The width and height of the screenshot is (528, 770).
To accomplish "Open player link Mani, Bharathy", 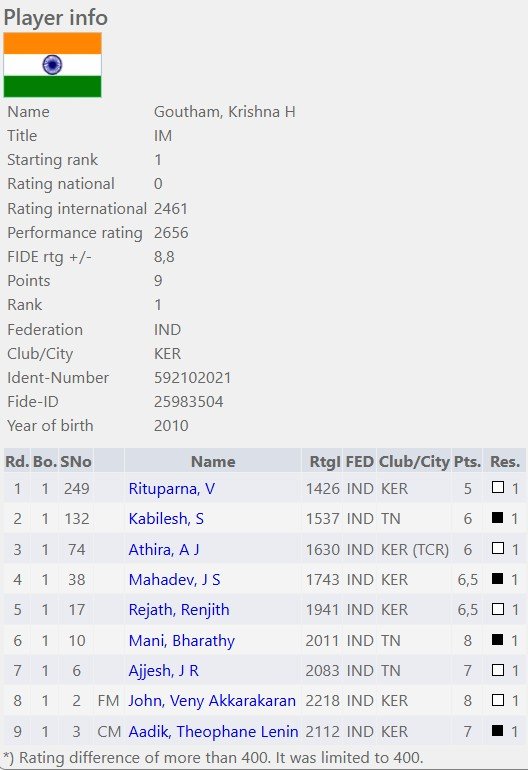I will [x=182, y=640].
